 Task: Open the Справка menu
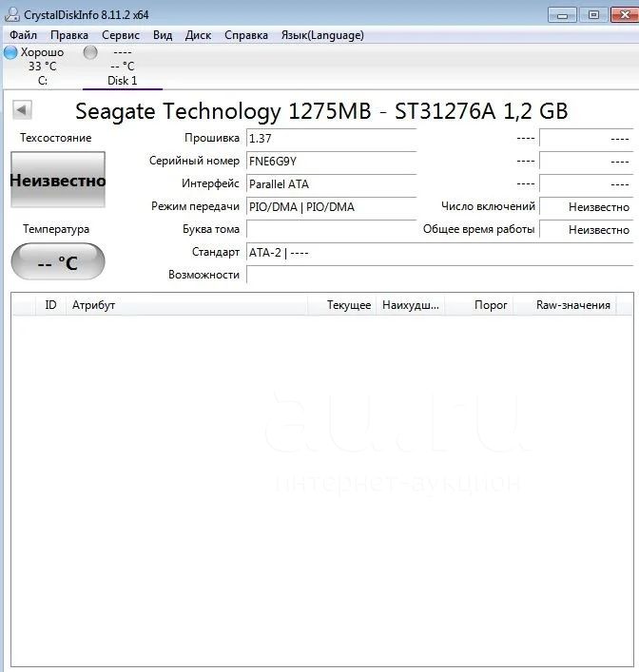(246, 35)
